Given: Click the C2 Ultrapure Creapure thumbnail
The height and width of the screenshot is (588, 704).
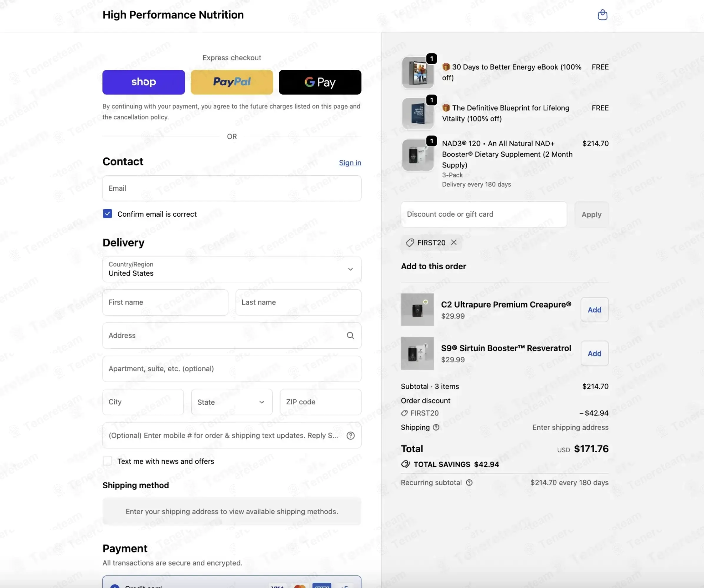Looking at the screenshot, I should (x=417, y=309).
